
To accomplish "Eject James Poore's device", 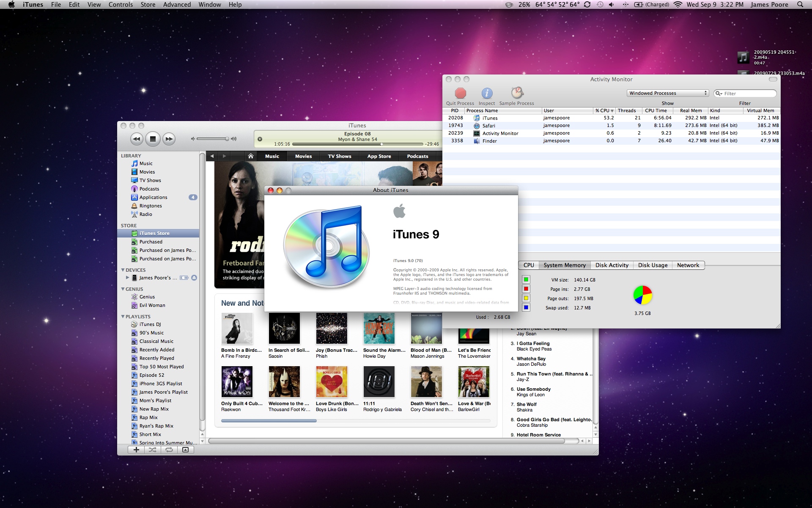I will tap(194, 278).
